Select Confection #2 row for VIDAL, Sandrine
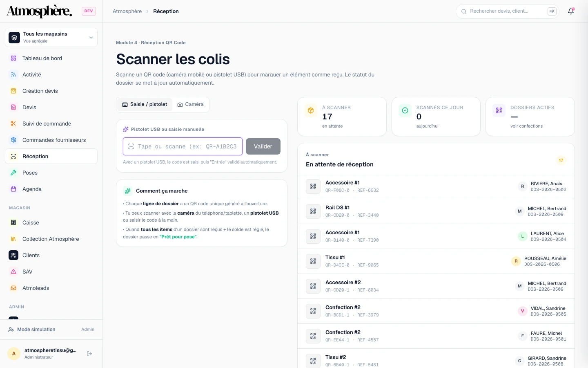Screen dimensions: 588x368 [436, 311]
